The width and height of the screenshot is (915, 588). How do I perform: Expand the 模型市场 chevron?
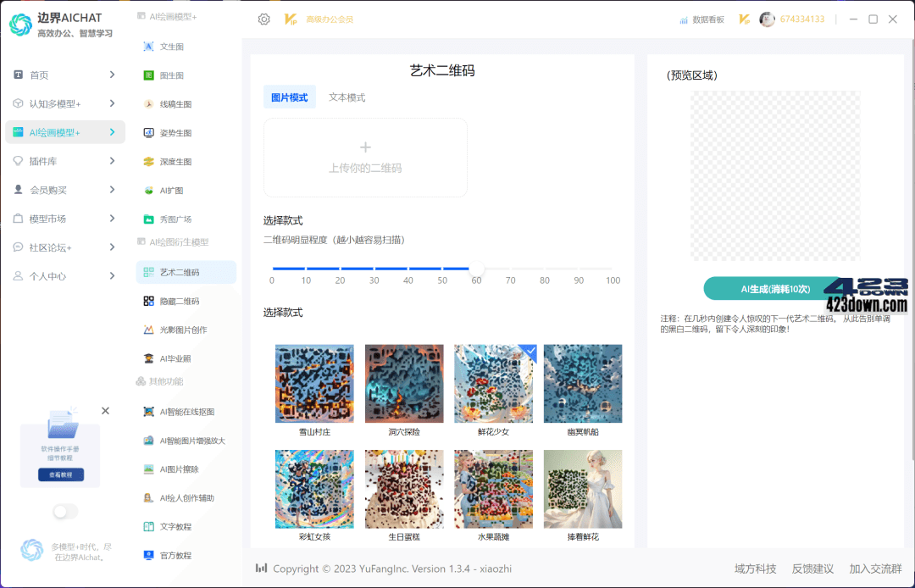coord(112,218)
